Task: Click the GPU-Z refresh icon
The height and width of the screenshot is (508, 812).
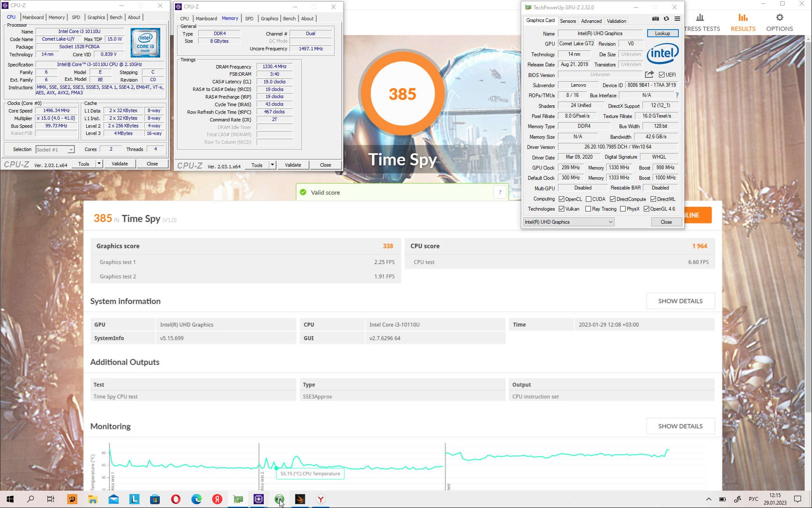Action: click(666, 19)
